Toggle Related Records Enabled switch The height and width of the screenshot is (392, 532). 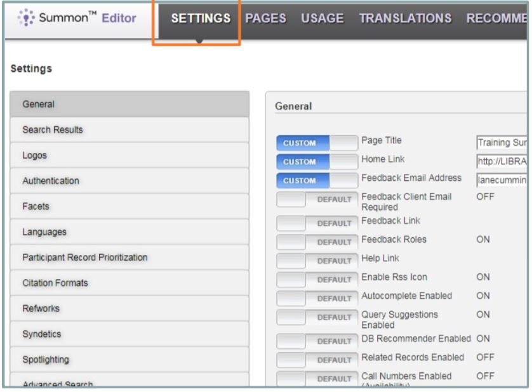pyautogui.click(x=317, y=360)
